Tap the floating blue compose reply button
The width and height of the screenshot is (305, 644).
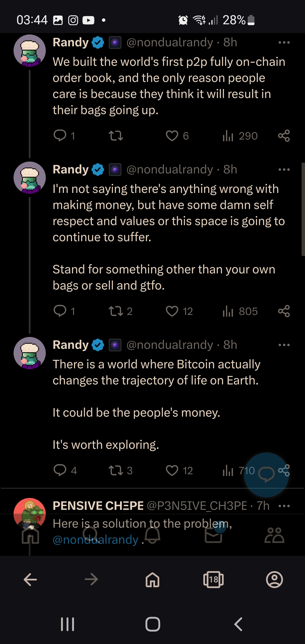click(266, 475)
